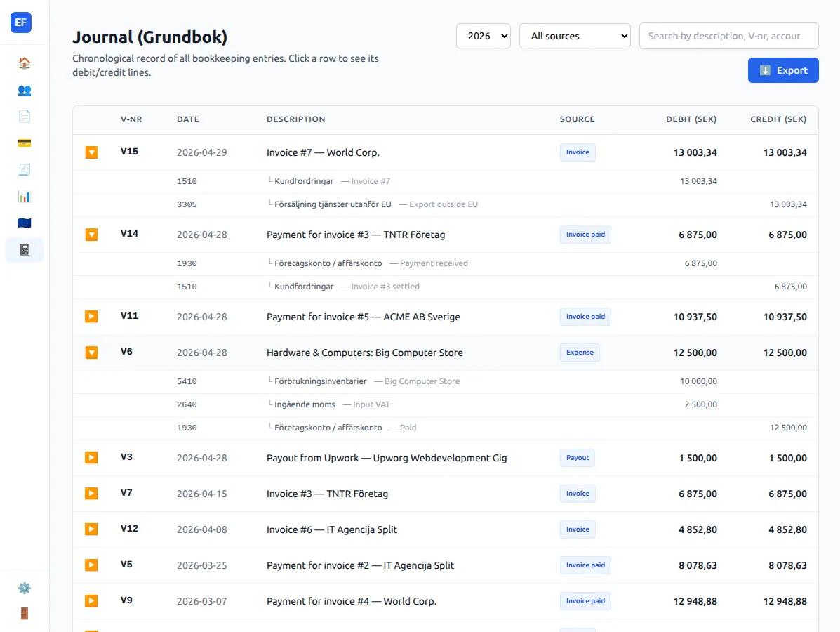Expand the V7 journal entry
This screenshot has height=632, width=840.
(x=92, y=494)
